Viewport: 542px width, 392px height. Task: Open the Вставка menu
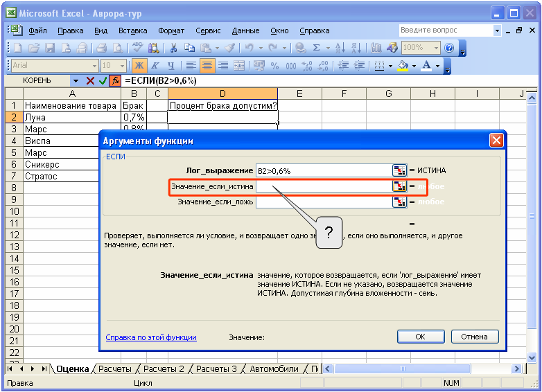[133, 30]
